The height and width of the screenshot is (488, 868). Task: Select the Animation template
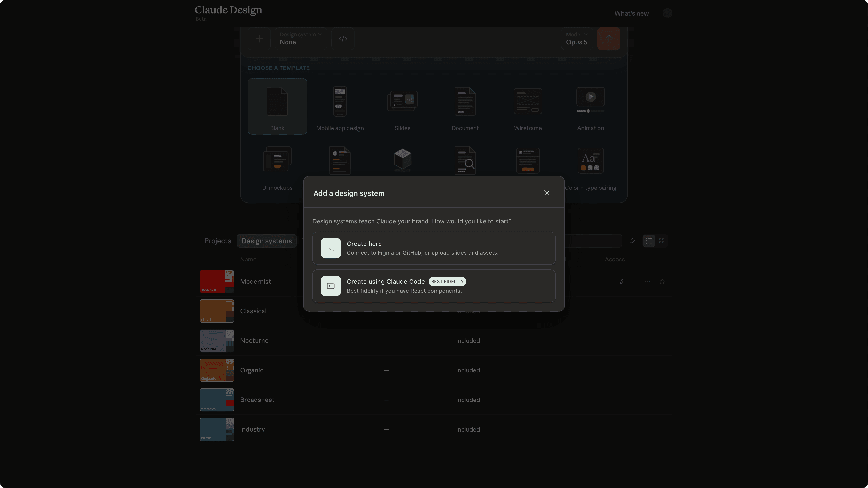tap(590, 106)
